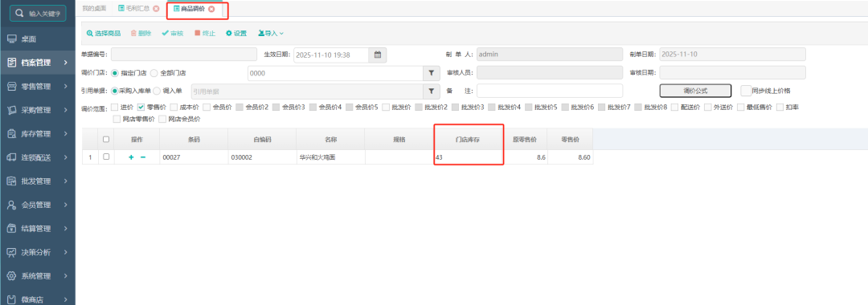Check the 外送价 checkbox
The height and width of the screenshot is (305, 868).
click(x=708, y=108)
